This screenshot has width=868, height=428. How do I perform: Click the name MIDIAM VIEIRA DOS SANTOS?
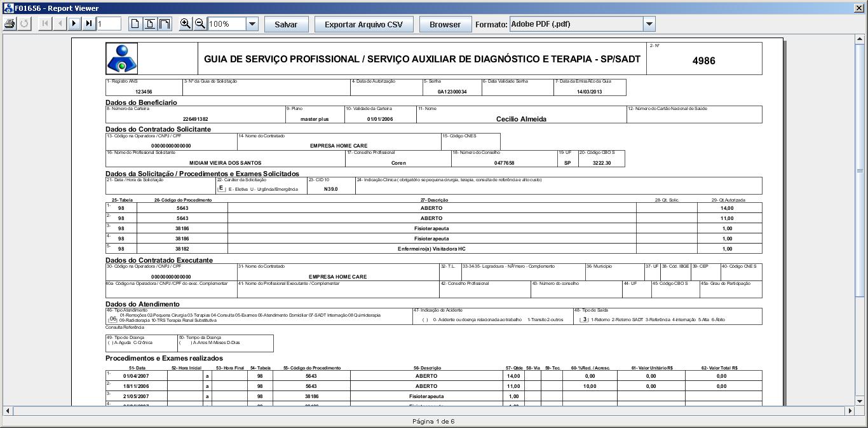[x=226, y=163]
